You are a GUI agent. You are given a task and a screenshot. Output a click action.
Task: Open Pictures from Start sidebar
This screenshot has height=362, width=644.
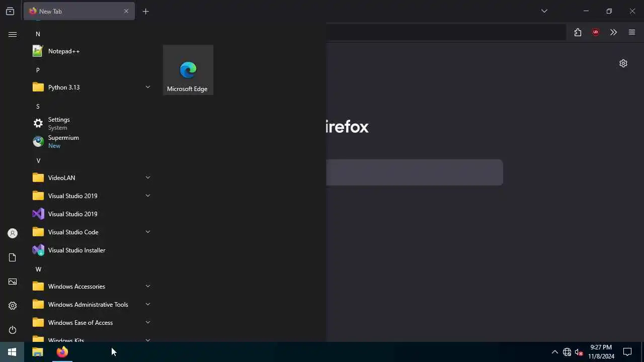[x=13, y=282]
